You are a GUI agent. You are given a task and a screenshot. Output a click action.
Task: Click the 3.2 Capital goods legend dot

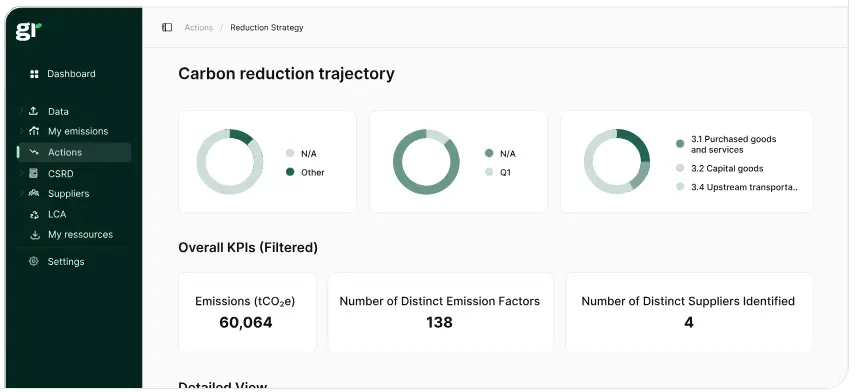[x=680, y=168]
